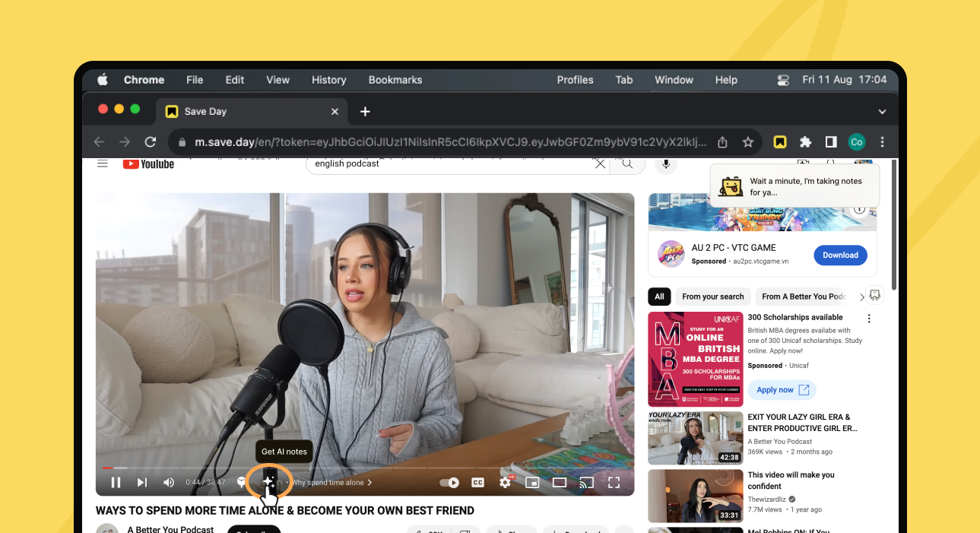
Task: Expand the 'Why spend time alone' chapter
Action: tap(332, 482)
